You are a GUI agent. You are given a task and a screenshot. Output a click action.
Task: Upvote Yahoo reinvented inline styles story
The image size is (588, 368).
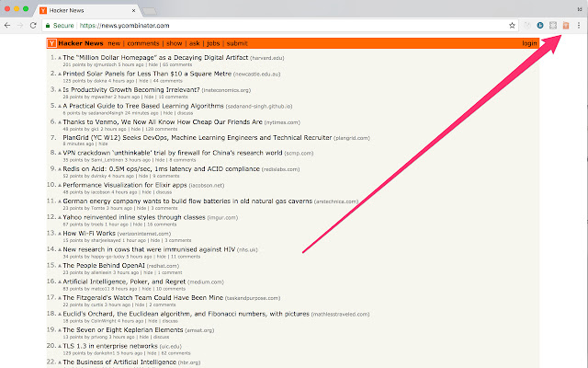tap(59, 218)
